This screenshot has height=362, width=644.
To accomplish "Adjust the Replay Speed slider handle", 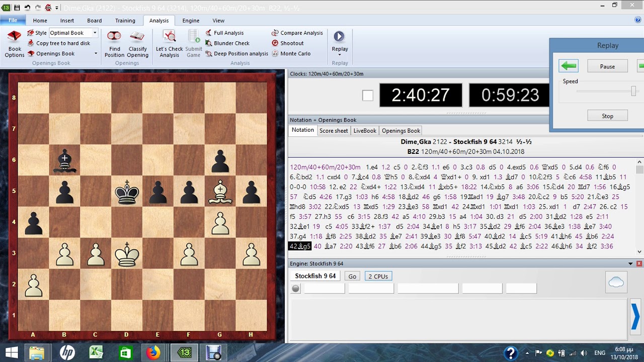I will tap(633, 90).
